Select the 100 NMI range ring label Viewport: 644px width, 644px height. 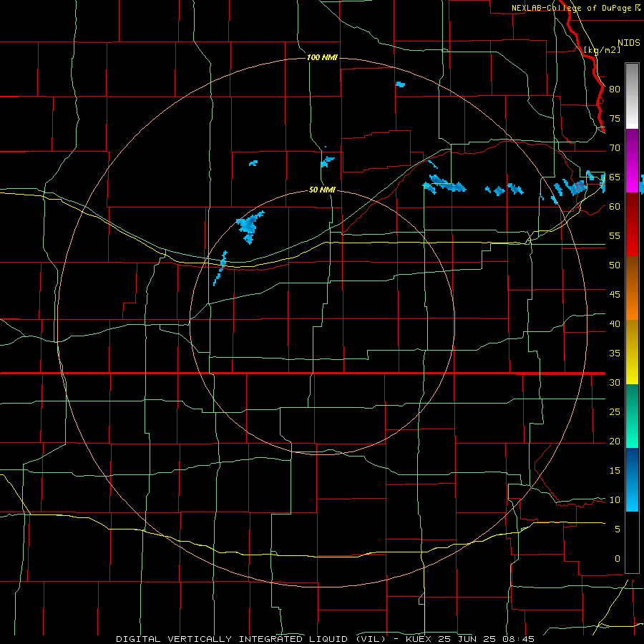(x=322, y=57)
